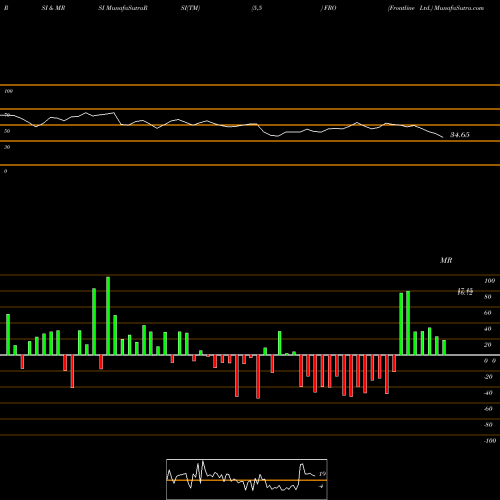Click the -100 label on the MR axis

(490, 441)
